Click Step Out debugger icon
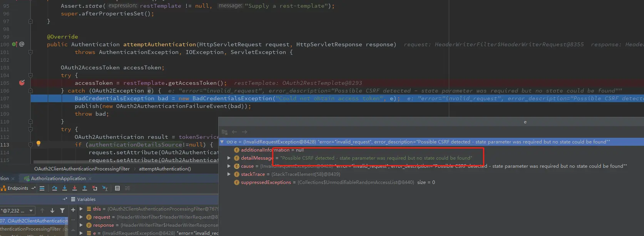This screenshot has height=236, width=644. click(85, 188)
